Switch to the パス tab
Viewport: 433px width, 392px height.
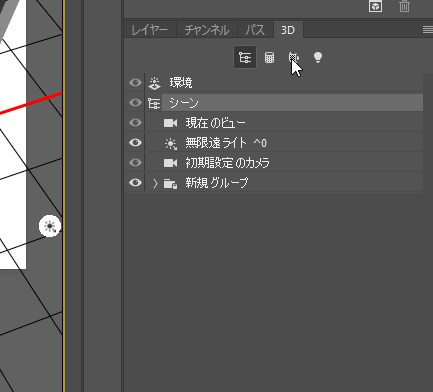click(255, 30)
